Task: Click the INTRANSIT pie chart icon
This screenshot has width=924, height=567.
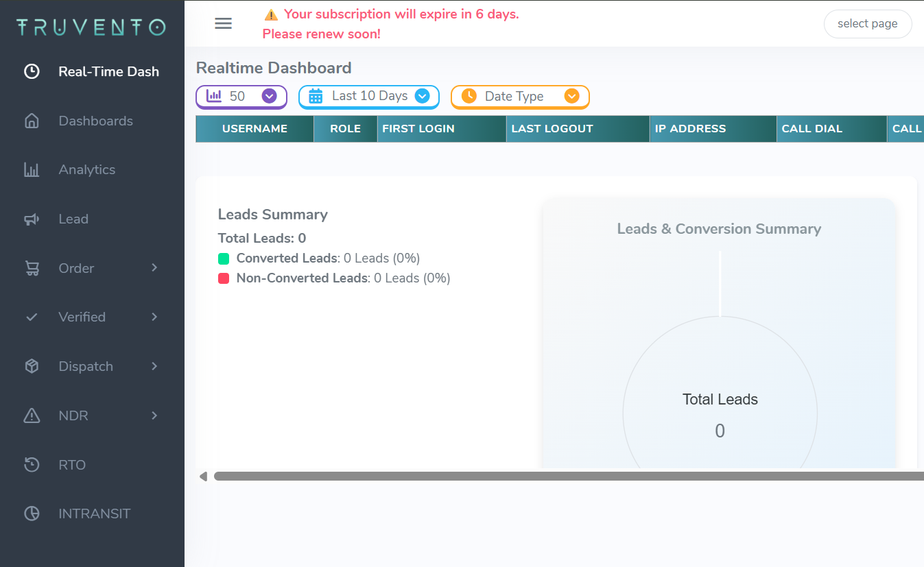Action: click(32, 514)
